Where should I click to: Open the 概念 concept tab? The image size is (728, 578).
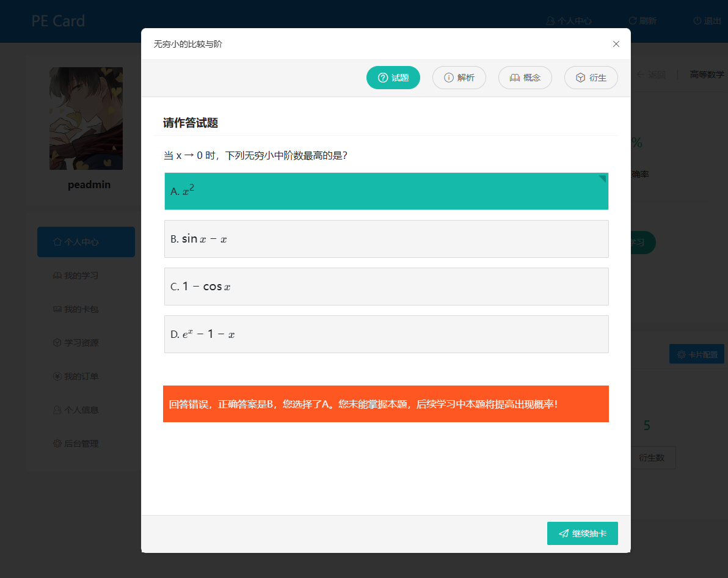tap(525, 78)
